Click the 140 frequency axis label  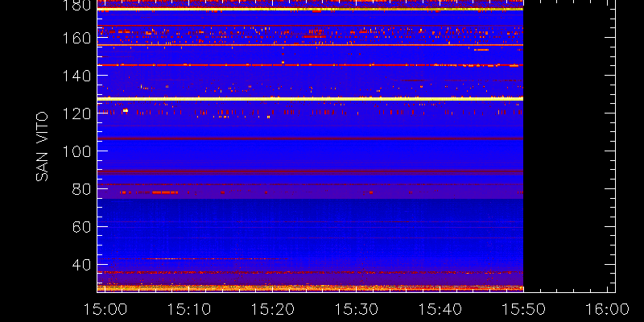pos(76,76)
